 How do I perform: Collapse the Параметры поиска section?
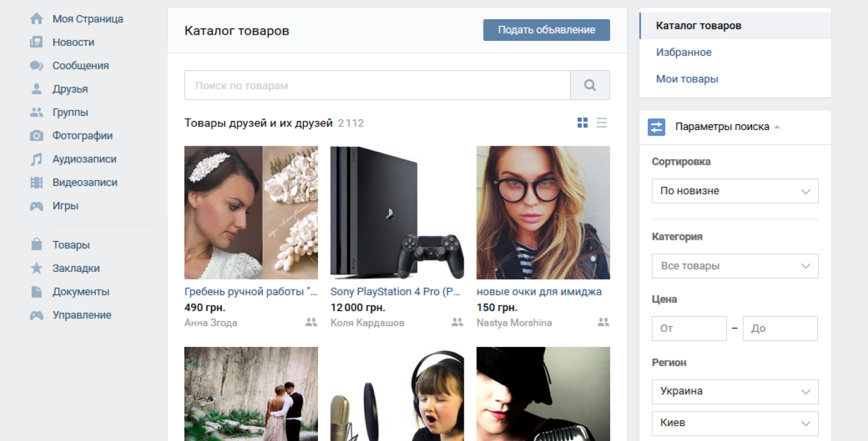click(727, 127)
